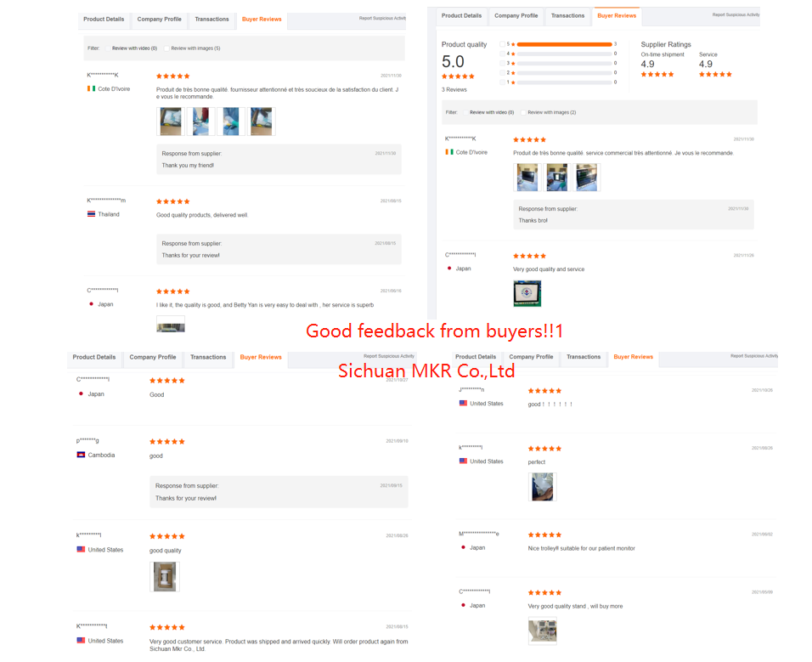Click the Japan flag beside the Nice trolley review
The image size is (812, 662).
point(463,547)
